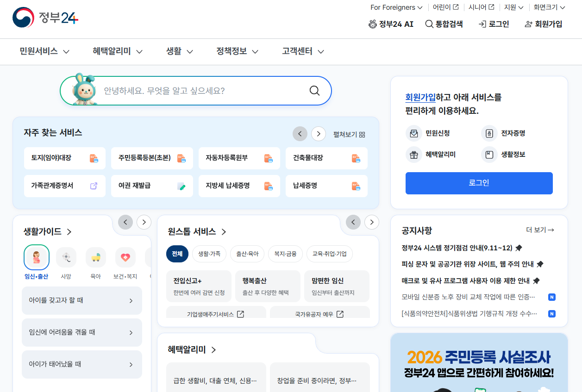Screen dimensions: 582x392
Task: Click next arrow of 원스톱 서비스
Action: click(x=372, y=222)
